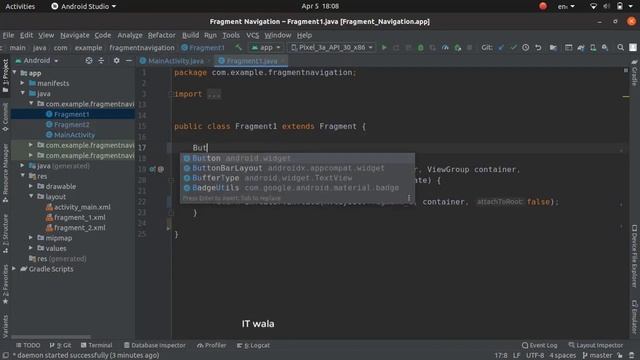Expand the mipmap folder
Screen dimensions: 640x360
coord(31,238)
